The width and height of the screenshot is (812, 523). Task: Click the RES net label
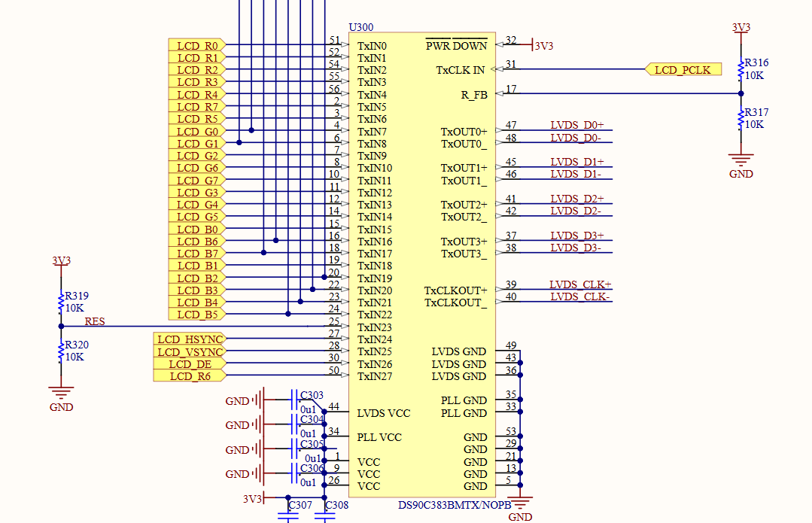click(x=95, y=321)
